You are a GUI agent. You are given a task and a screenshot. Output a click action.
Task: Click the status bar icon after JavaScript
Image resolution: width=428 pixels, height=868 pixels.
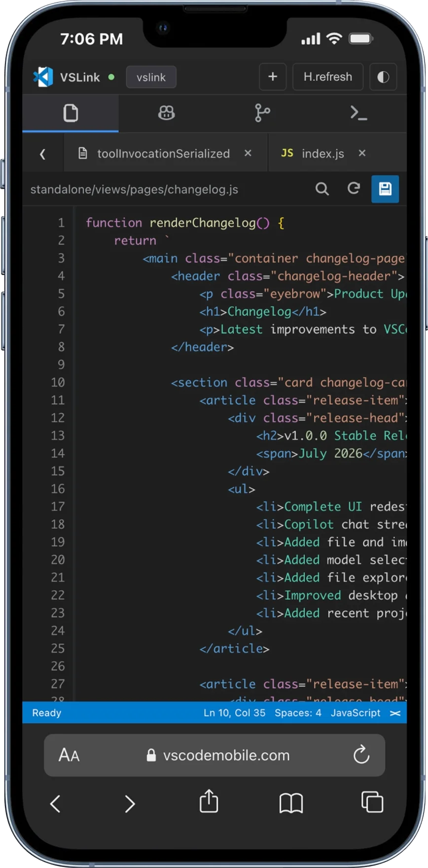tap(395, 713)
